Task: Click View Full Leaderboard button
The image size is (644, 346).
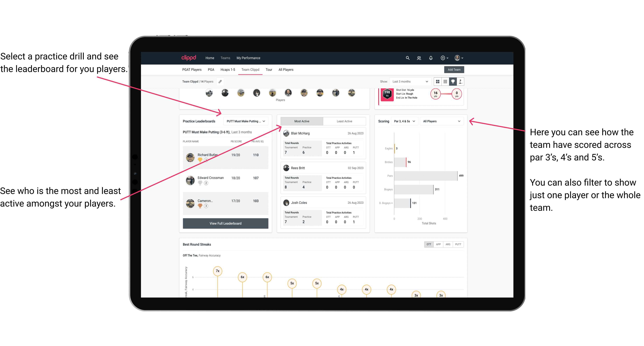Action: click(225, 223)
